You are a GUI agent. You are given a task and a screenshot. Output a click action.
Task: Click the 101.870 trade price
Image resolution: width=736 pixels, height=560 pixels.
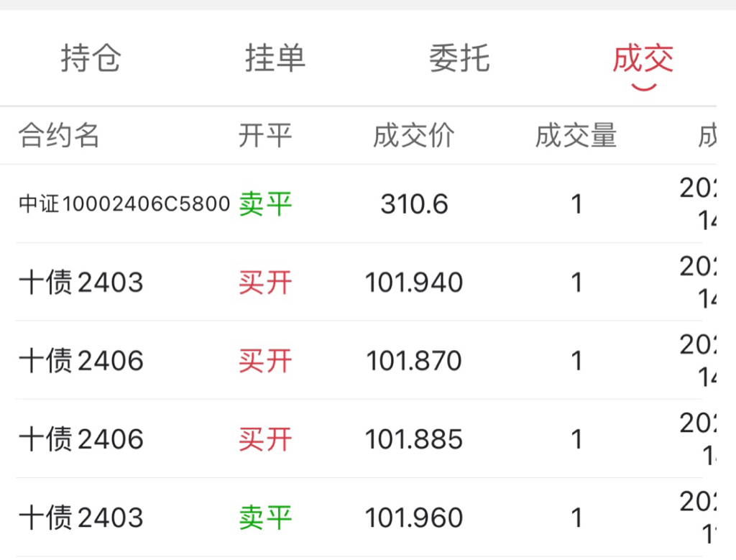click(414, 361)
